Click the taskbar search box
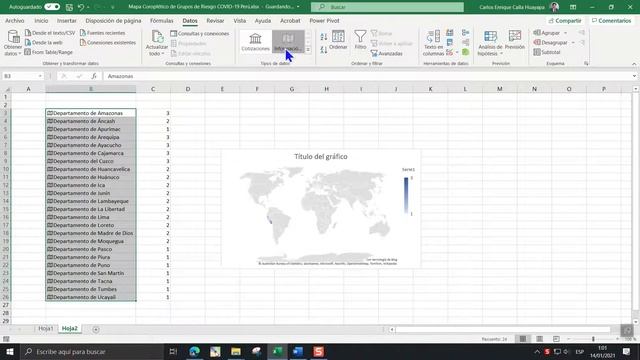 (92, 351)
